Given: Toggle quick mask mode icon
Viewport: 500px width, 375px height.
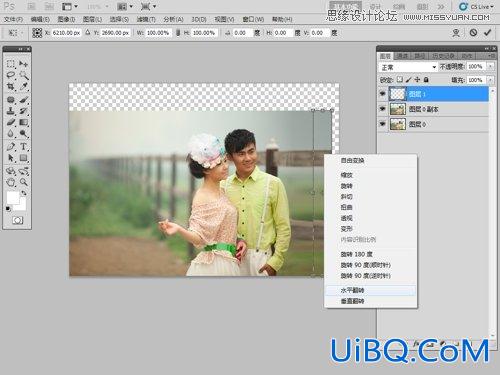Looking at the screenshot, I should (x=17, y=220).
